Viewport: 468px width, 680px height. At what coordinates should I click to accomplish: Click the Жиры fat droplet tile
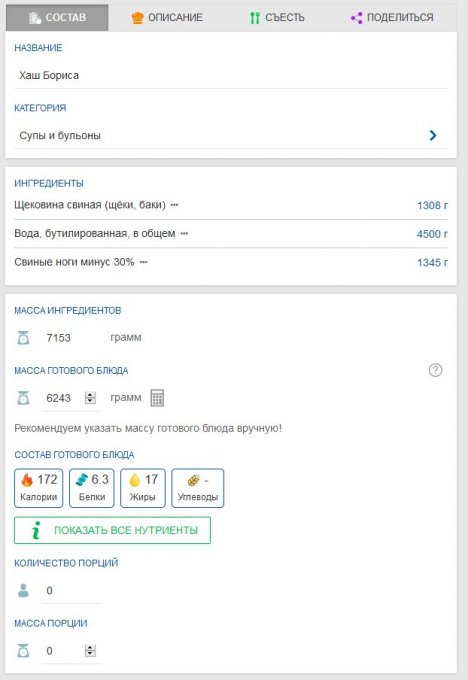point(143,488)
